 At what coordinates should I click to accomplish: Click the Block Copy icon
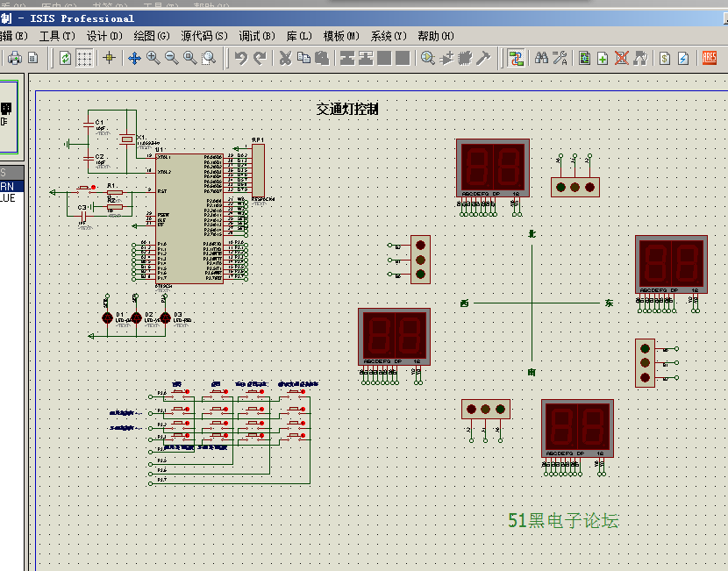tap(347, 58)
